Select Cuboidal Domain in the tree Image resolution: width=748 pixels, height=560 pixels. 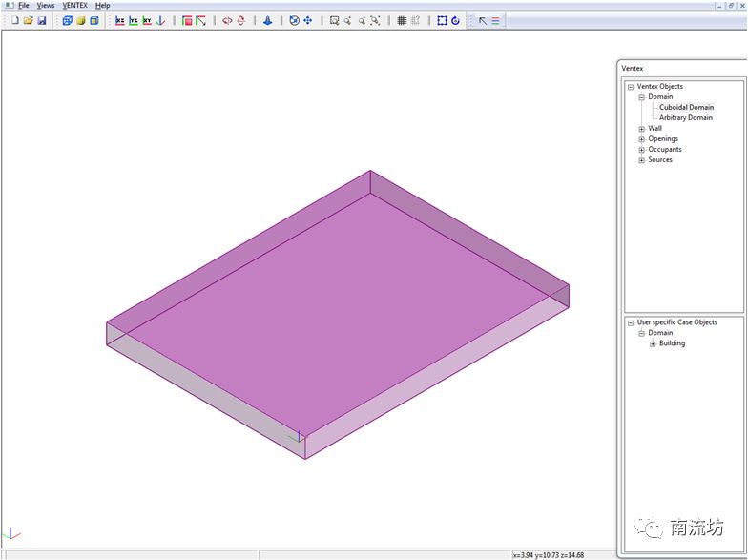(686, 108)
